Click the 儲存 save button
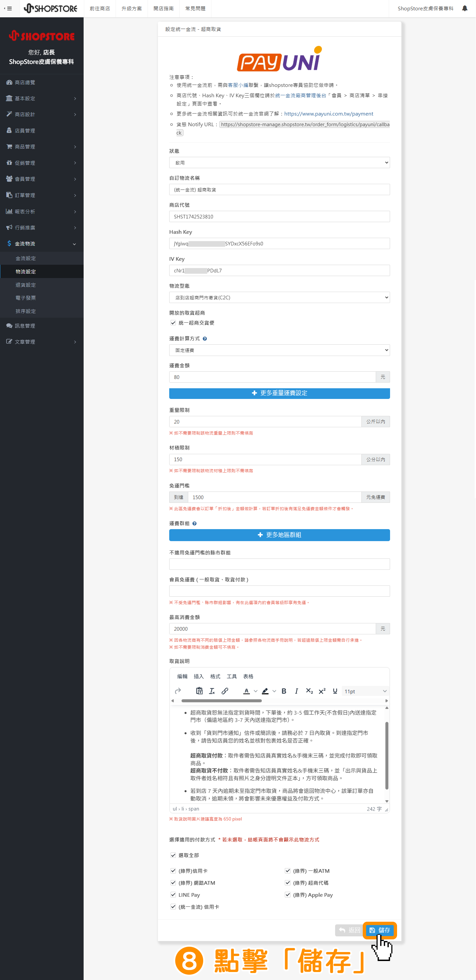Screen dimensions: 476x980 point(379,930)
